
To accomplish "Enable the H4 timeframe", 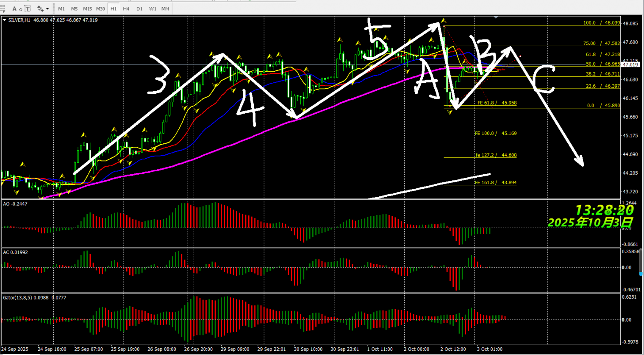I will 126,8.
